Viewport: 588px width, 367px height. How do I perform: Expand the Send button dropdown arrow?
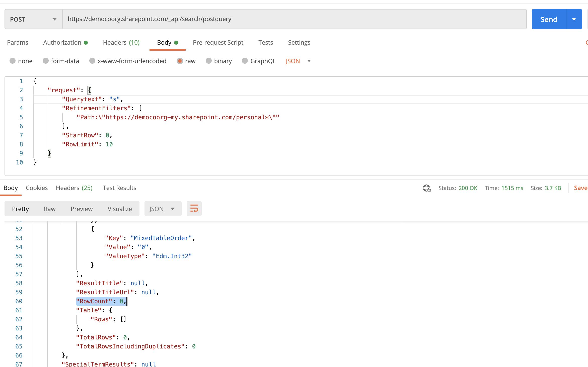click(x=574, y=19)
